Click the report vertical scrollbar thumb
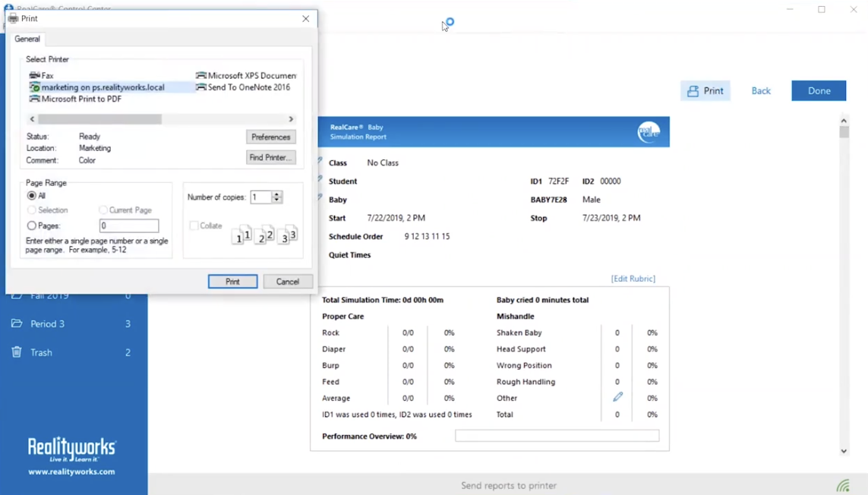The height and width of the screenshot is (495, 868). 844,132
